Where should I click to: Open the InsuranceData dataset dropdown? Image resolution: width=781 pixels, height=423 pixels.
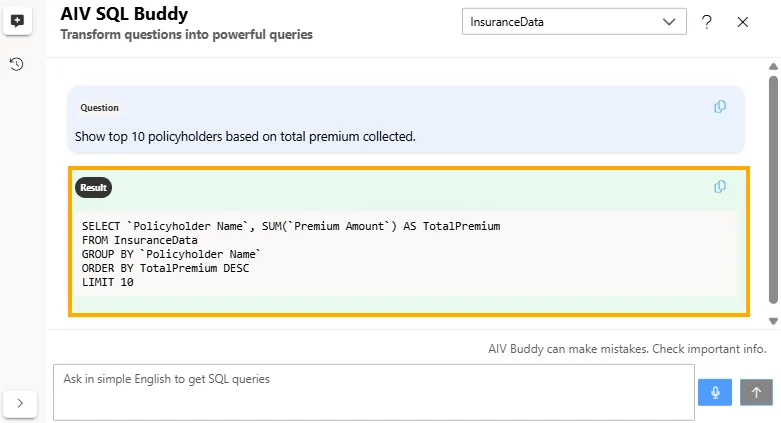560,22
